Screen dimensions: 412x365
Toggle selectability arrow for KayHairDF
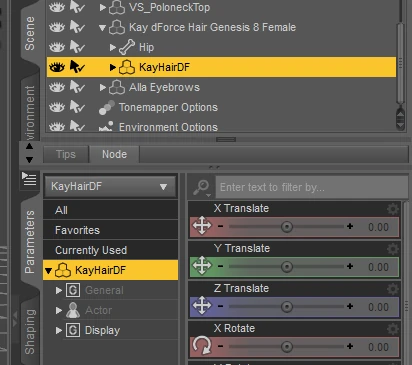(x=77, y=67)
